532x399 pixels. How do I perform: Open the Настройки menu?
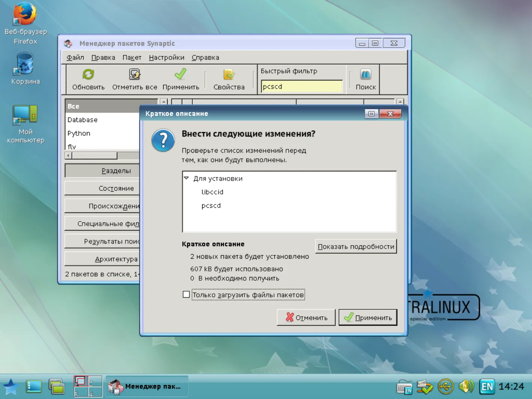point(167,57)
